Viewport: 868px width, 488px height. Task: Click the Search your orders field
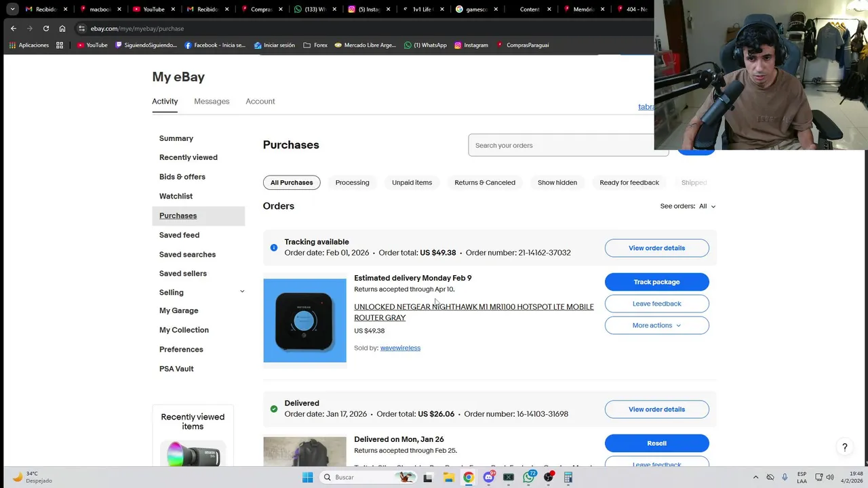coord(568,145)
